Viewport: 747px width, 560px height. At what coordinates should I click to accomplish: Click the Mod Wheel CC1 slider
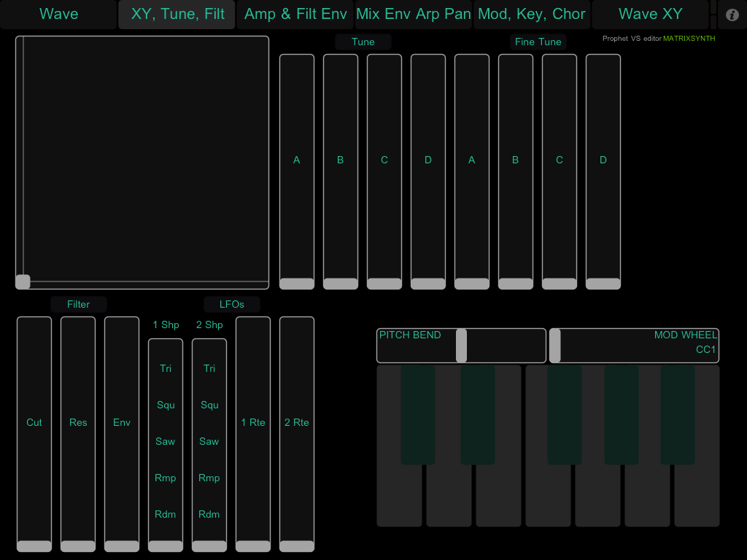(x=633, y=346)
